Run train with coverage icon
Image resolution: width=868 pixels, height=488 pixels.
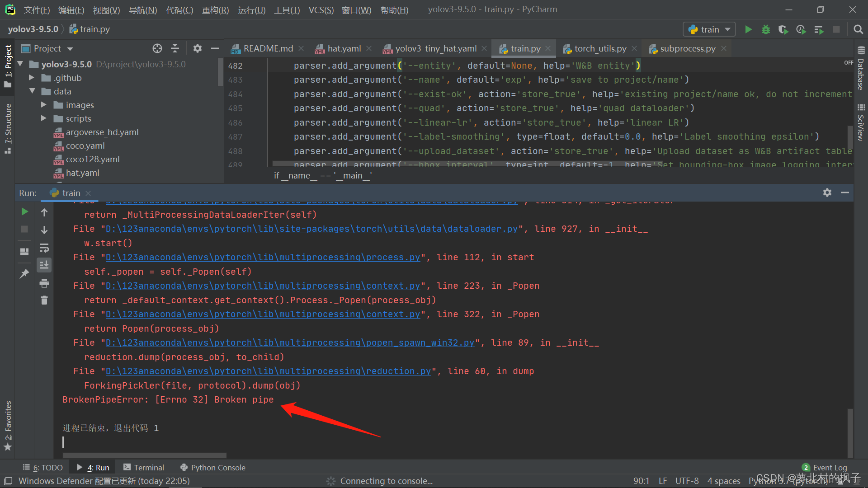click(x=783, y=29)
